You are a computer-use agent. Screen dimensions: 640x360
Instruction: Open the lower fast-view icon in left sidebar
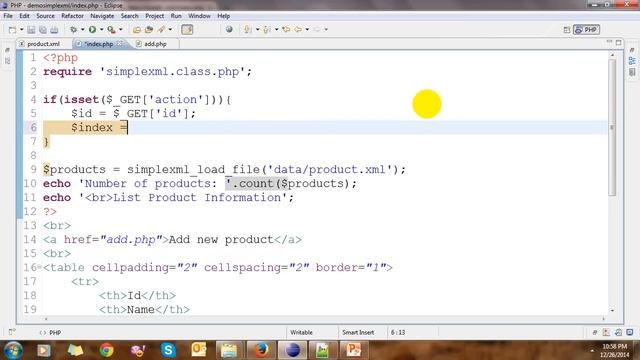click(7, 61)
